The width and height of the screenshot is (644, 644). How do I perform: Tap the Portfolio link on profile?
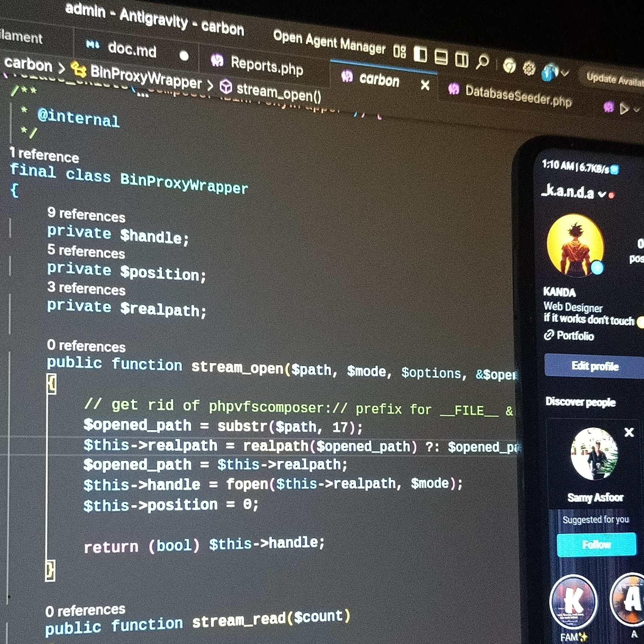pos(575,336)
